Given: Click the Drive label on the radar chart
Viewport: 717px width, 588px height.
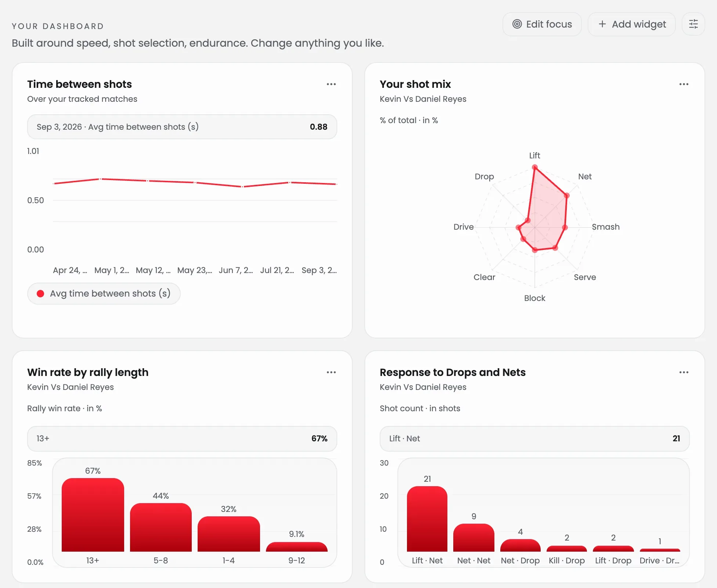Looking at the screenshot, I should [464, 227].
